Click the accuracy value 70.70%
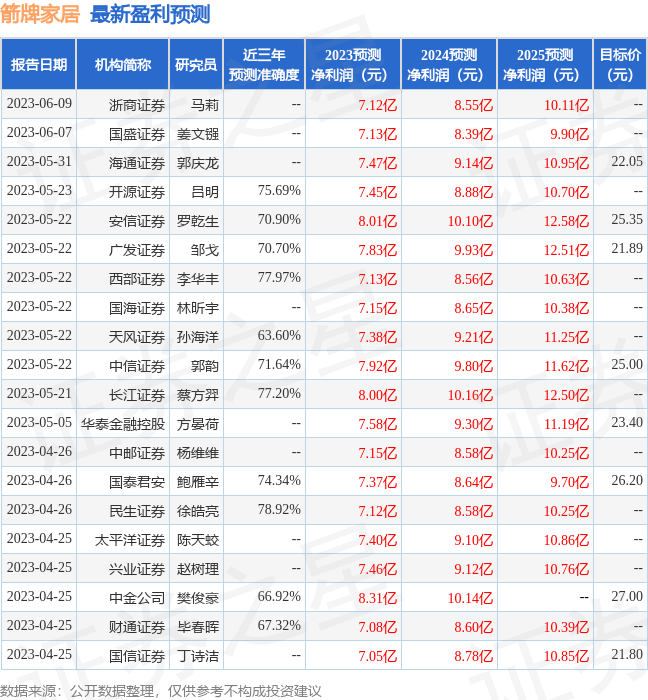Screen dimensions: 648x700 point(279,248)
